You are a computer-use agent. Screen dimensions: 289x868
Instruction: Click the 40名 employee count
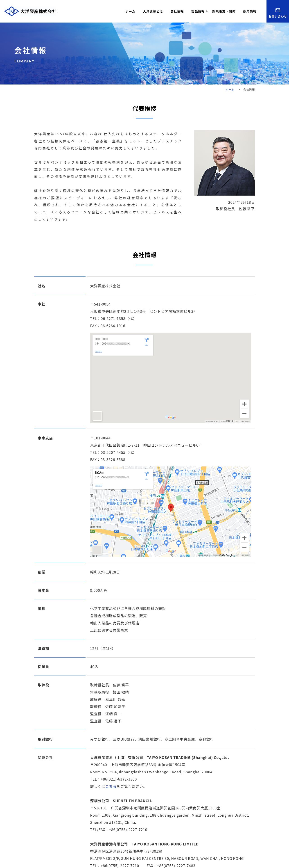[94, 667]
